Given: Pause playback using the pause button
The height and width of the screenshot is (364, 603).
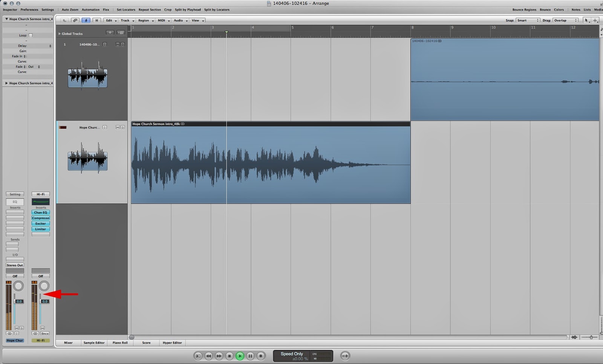Looking at the screenshot, I should point(250,356).
